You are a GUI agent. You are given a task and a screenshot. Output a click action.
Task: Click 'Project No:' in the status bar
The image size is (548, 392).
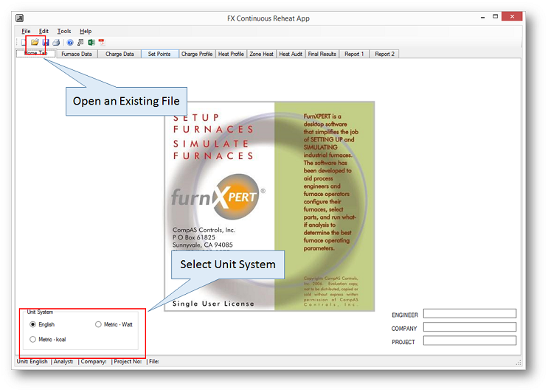128,361
